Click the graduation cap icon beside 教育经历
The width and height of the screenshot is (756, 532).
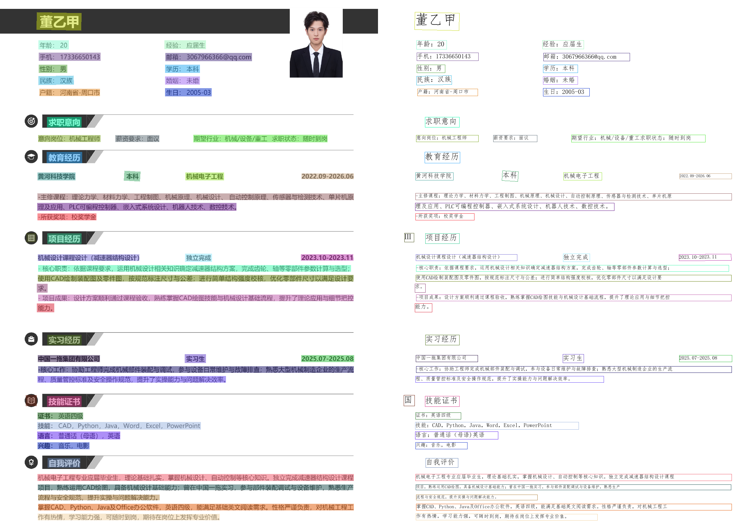[x=31, y=157]
